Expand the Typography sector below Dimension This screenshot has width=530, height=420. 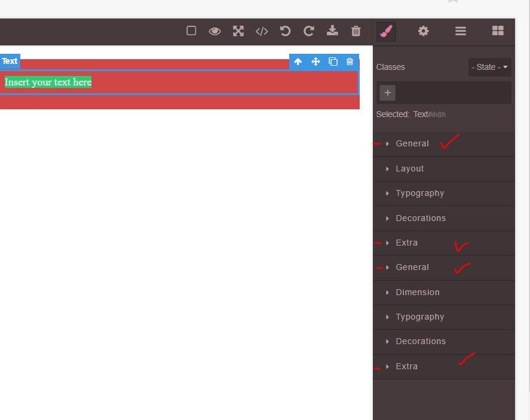444,317
